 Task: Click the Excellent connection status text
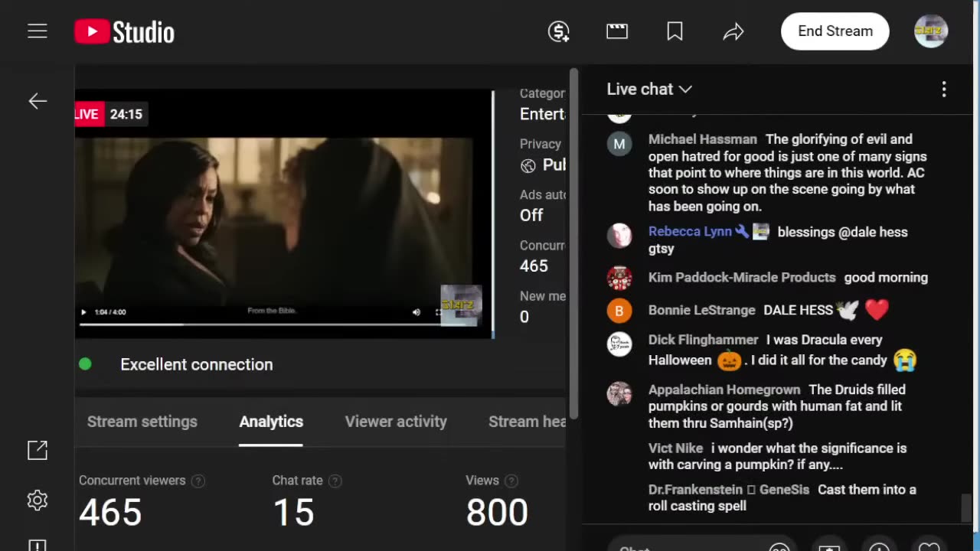[x=197, y=364]
